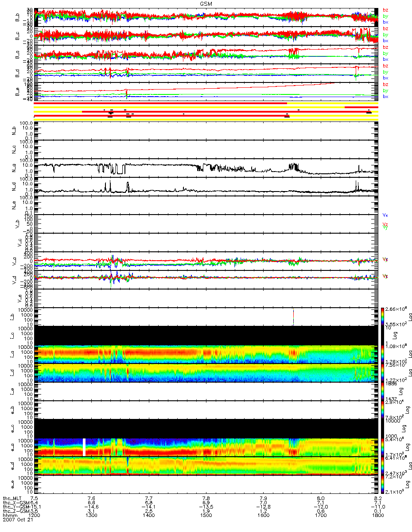
Task: Click the 1700 time tick label
Action: click(320, 516)
